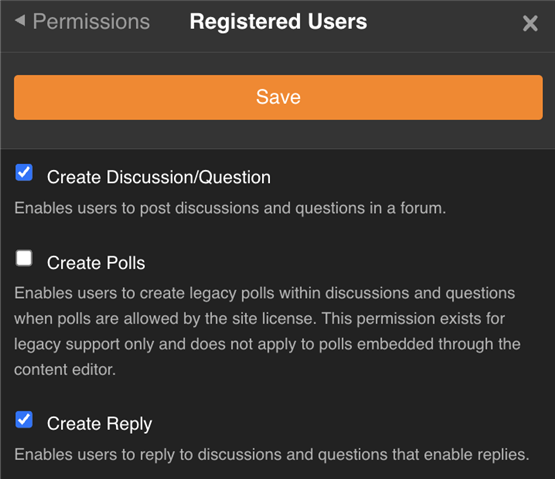
Task: Click the Create Reply label text
Action: (99, 424)
